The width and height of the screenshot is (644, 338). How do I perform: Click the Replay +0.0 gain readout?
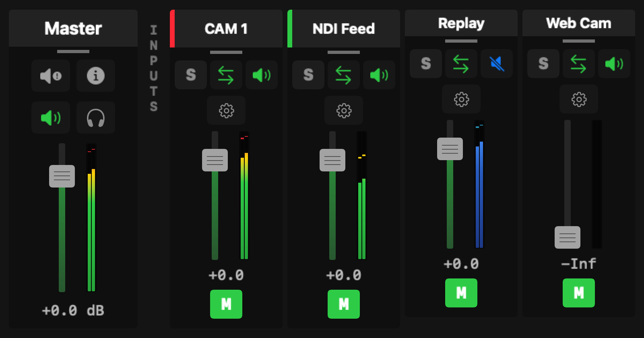[x=461, y=264]
